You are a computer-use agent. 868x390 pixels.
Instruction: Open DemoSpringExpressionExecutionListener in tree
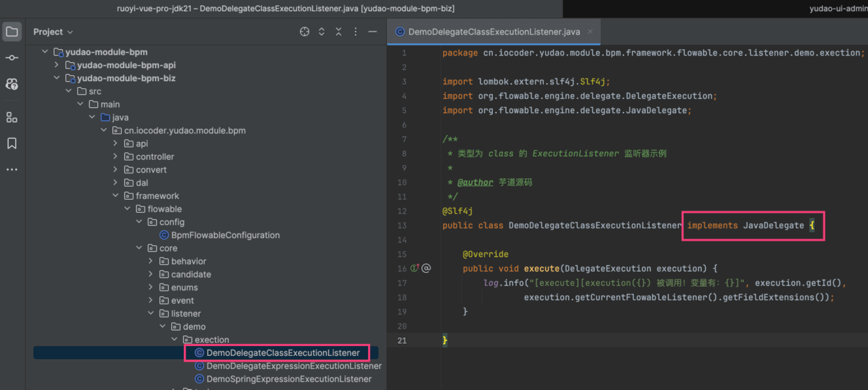point(288,379)
